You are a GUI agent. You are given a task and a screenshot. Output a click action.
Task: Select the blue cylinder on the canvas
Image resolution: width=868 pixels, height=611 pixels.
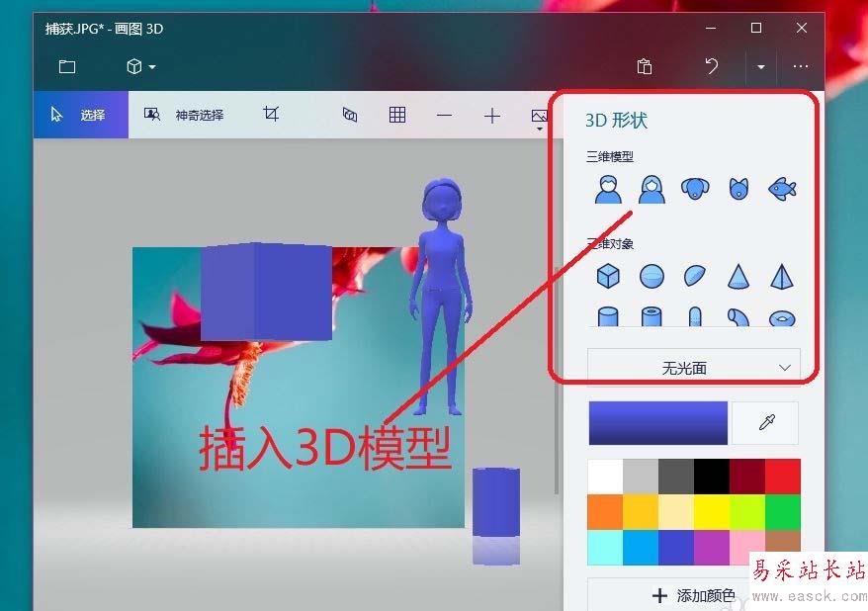point(496,502)
